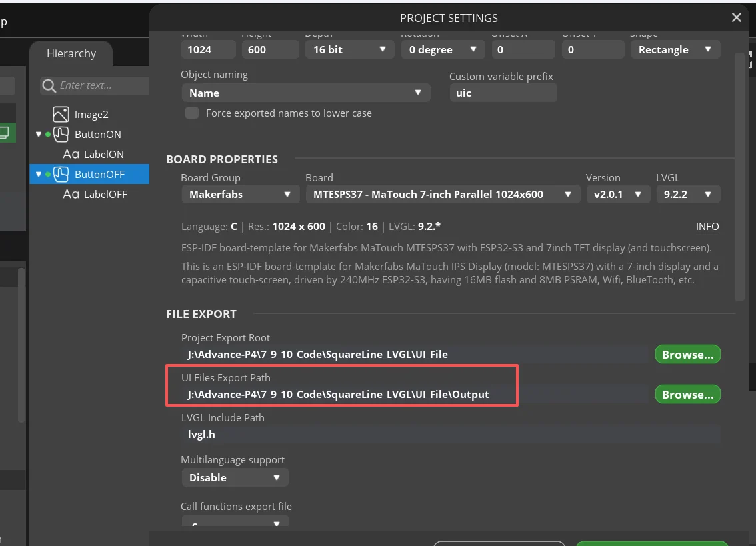Click the LabelOFF text icon
The height and width of the screenshot is (546, 756).
[71, 194]
